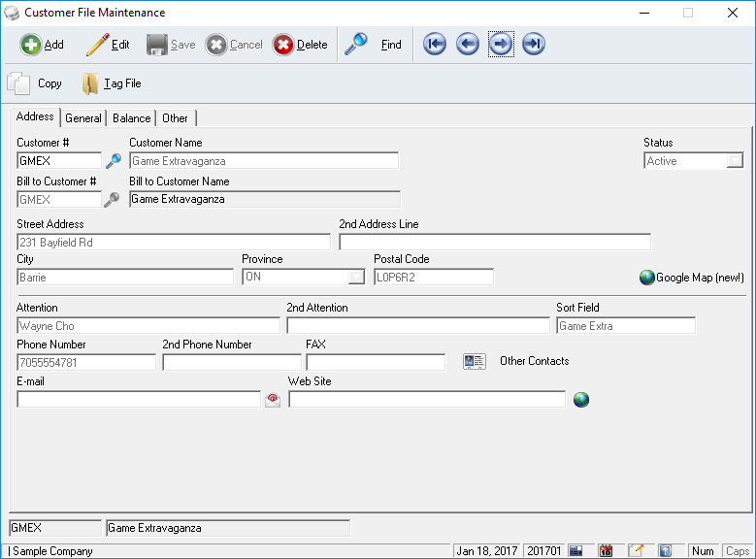Switch to the Balance tab
The width and height of the screenshot is (756, 559).
pyautogui.click(x=131, y=118)
